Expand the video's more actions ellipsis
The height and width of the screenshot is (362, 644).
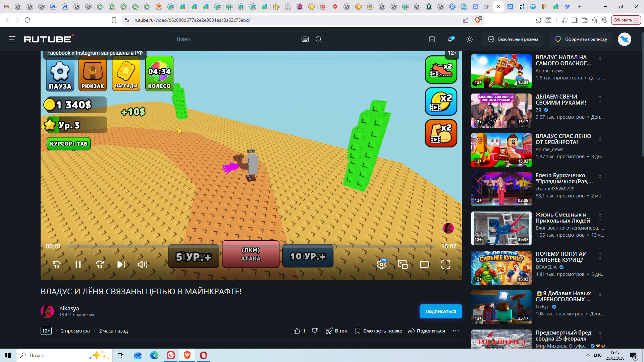[455, 331]
